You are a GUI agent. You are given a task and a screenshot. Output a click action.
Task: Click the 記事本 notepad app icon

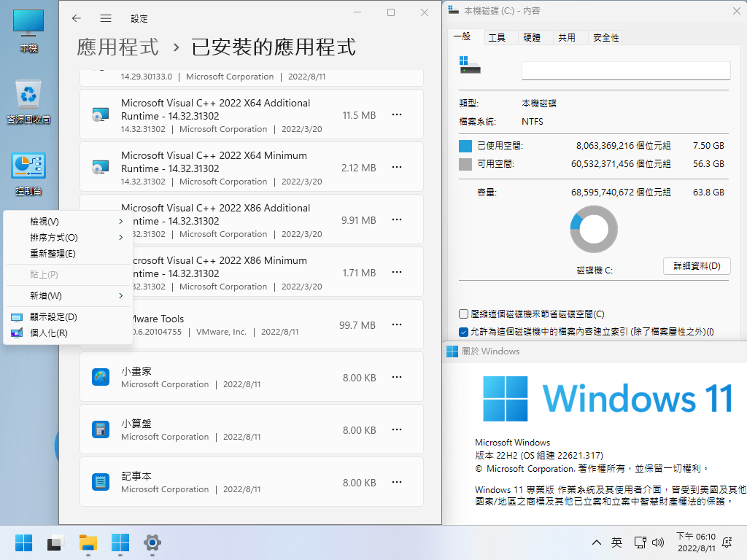pyautogui.click(x=101, y=482)
